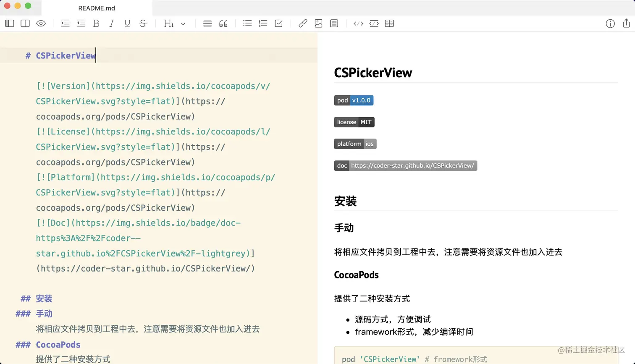Insert a blockquote
The image size is (635, 364).
[x=223, y=24]
